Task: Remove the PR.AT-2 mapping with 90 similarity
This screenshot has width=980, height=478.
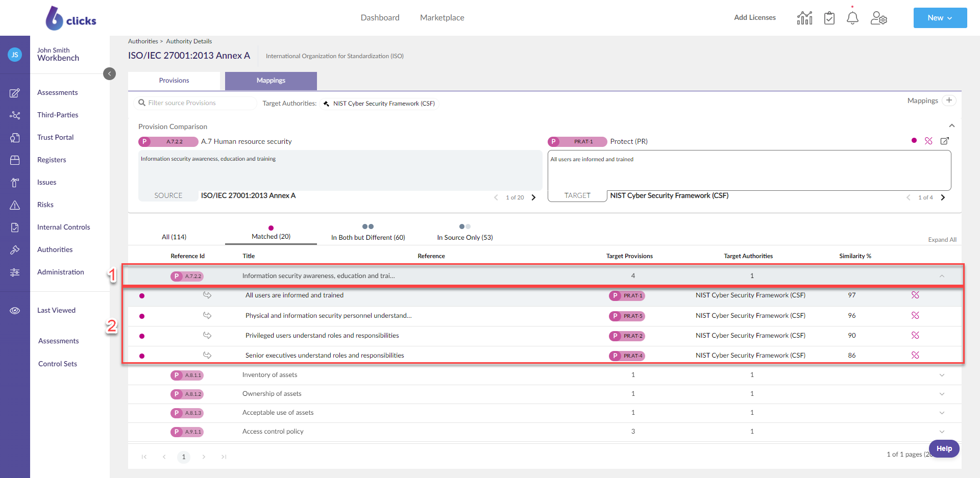Action: [915, 335]
